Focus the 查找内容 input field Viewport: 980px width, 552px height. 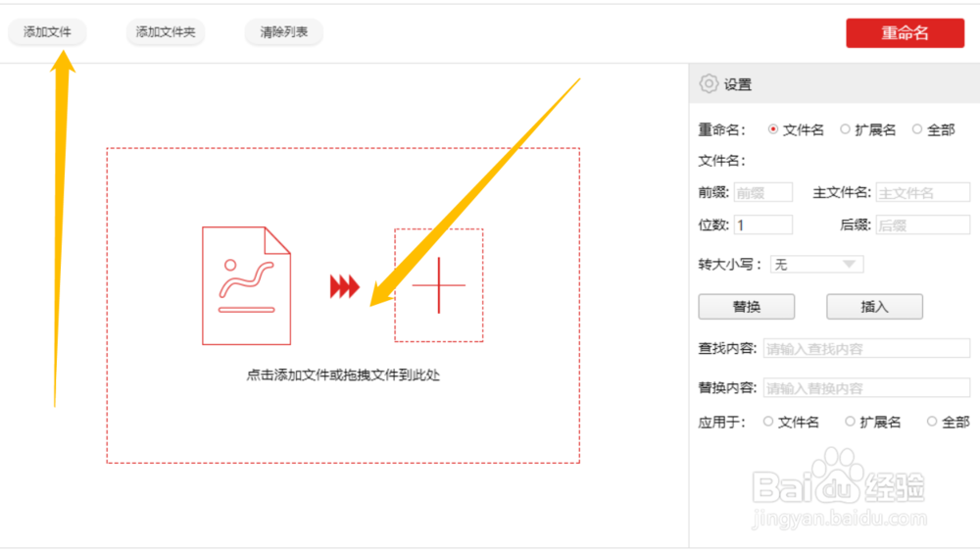pyautogui.click(x=866, y=348)
